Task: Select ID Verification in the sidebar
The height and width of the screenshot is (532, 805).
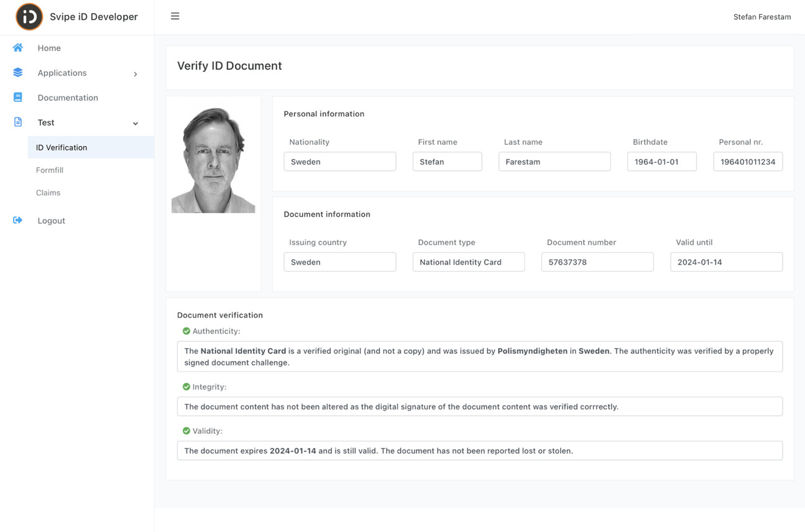Action: [x=62, y=147]
